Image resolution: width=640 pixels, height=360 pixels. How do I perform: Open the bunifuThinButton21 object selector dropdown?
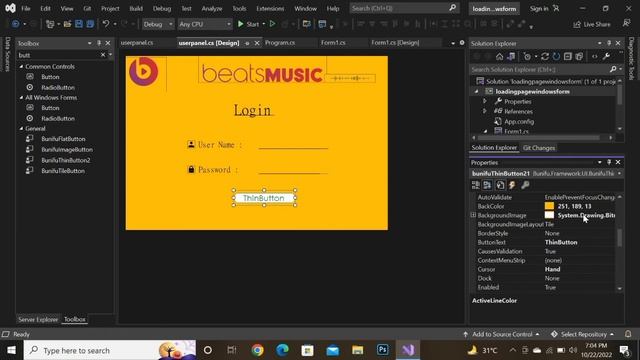pos(619,173)
